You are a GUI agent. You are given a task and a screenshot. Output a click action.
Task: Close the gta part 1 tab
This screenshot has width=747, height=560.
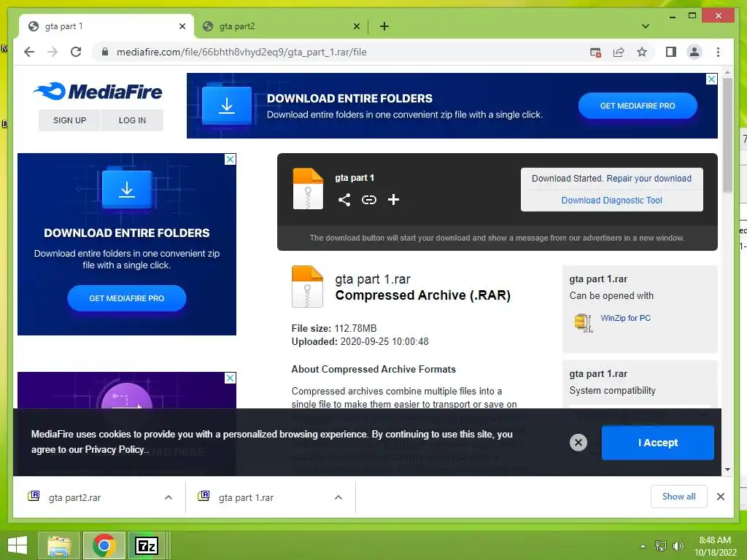pos(182,26)
